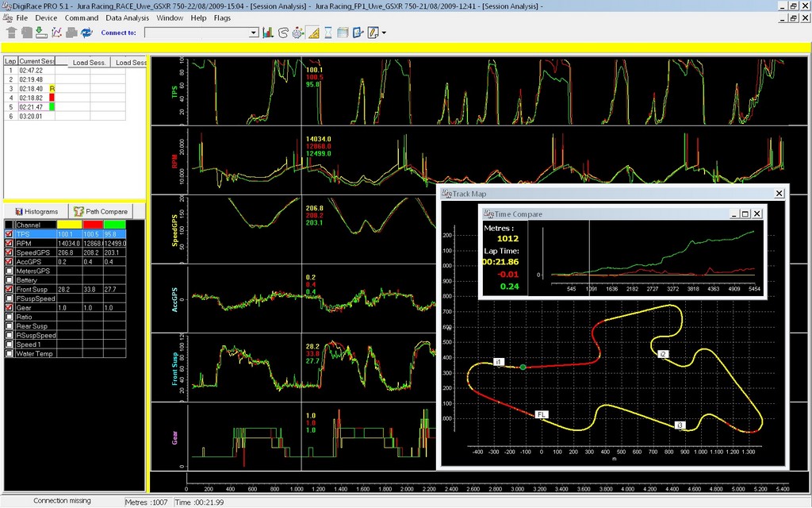Select lap 2 time 02:19.48
The height and width of the screenshot is (508, 812).
point(31,79)
